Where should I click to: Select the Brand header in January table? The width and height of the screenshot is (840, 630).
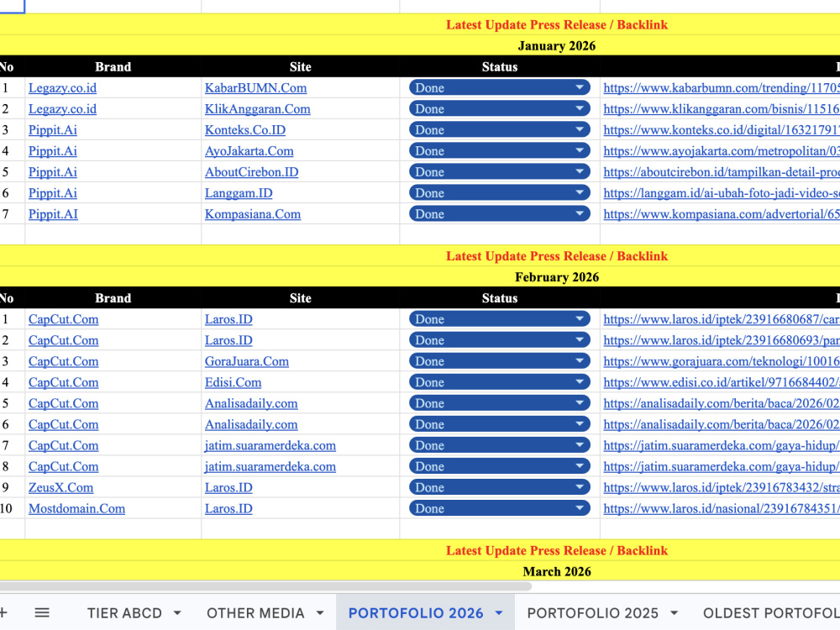coord(113,67)
